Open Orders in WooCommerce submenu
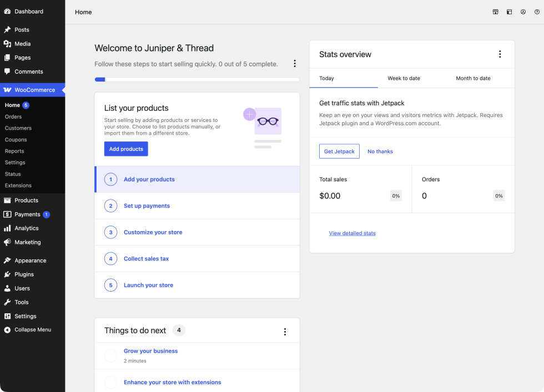The width and height of the screenshot is (544, 392). coord(13,117)
